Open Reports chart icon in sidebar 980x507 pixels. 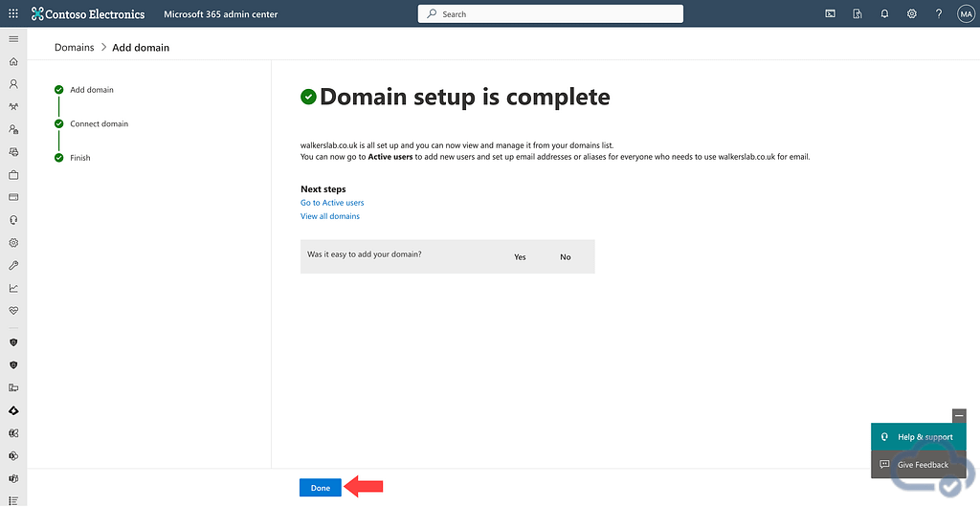coord(13,288)
